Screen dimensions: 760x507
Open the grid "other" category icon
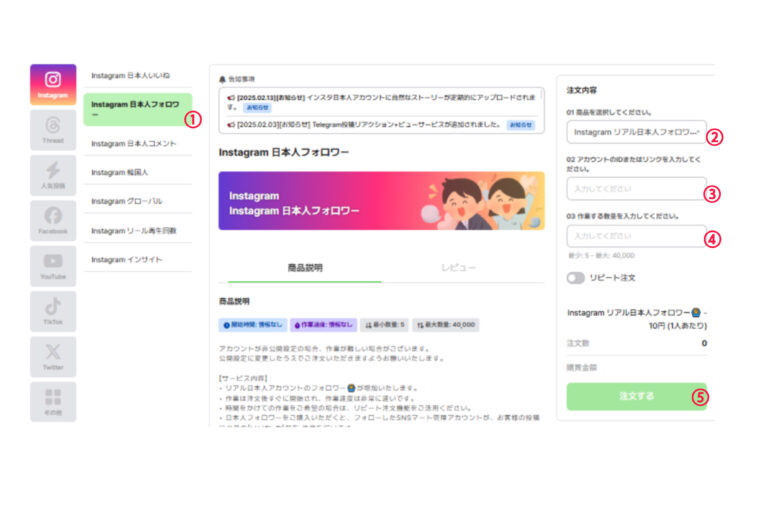pyautogui.click(x=53, y=402)
